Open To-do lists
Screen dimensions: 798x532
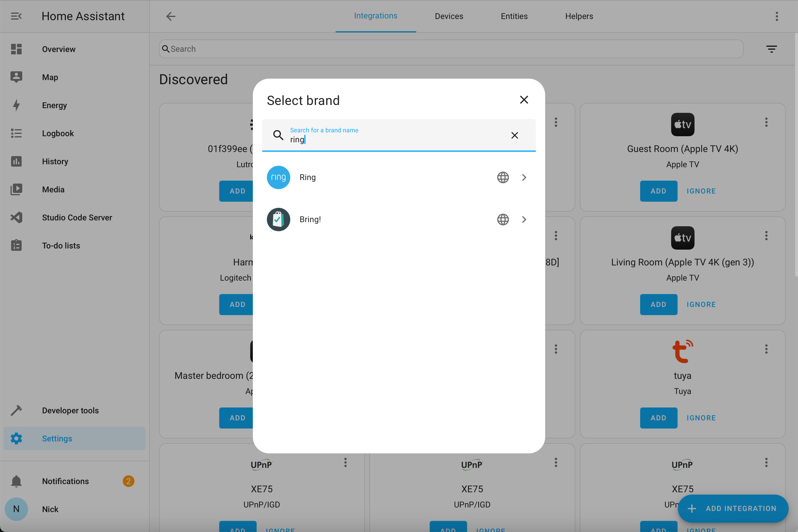74,246
